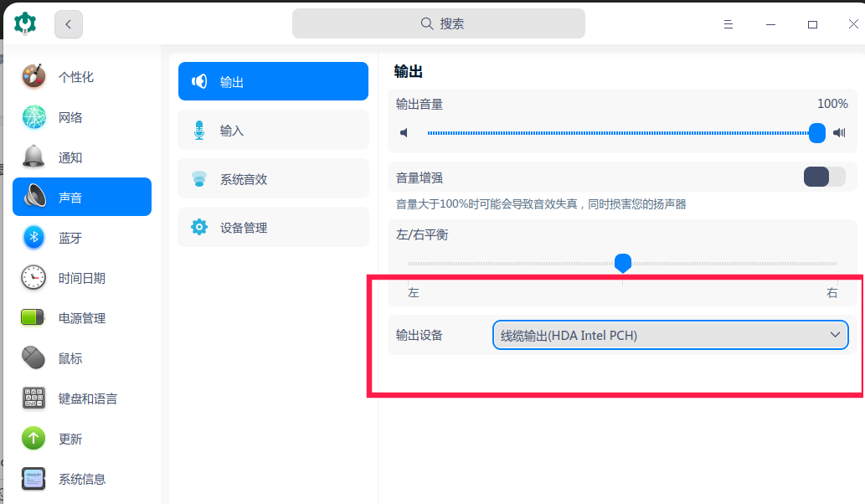Open the 设备管理 tab
Viewport: 865px width, 504px height.
tap(273, 227)
